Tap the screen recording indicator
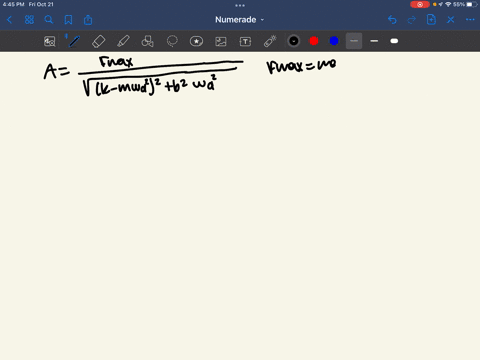The image size is (480, 360). click(x=420, y=4)
